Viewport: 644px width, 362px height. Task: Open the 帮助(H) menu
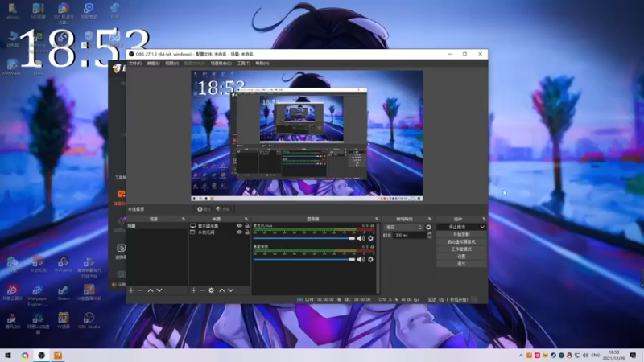coord(262,64)
